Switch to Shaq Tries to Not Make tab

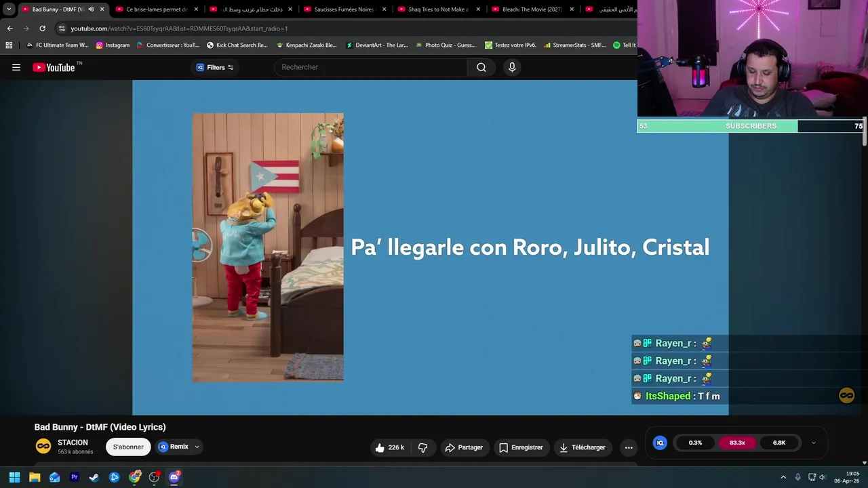(x=439, y=9)
